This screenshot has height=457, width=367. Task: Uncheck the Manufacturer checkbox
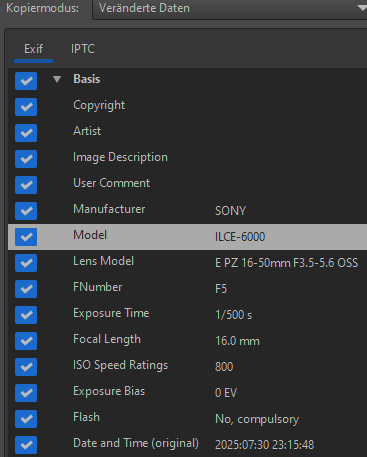click(x=26, y=211)
